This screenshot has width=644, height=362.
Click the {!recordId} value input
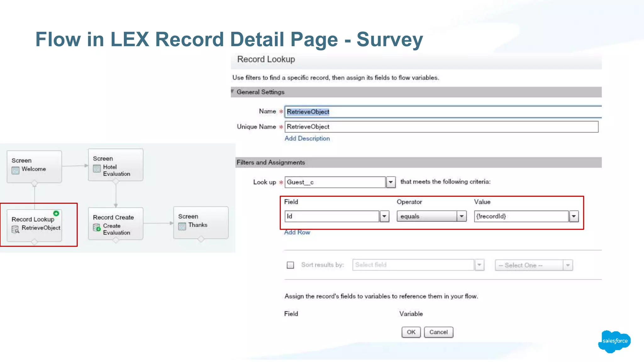coord(521,217)
